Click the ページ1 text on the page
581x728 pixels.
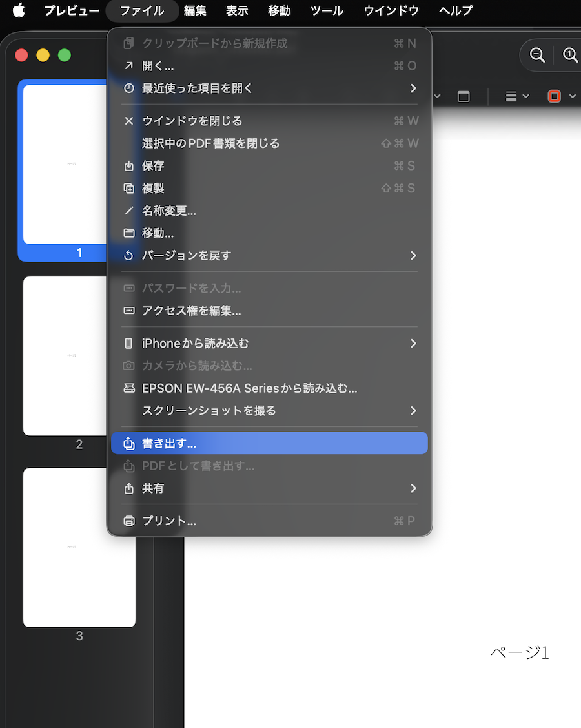[x=520, y=652]
